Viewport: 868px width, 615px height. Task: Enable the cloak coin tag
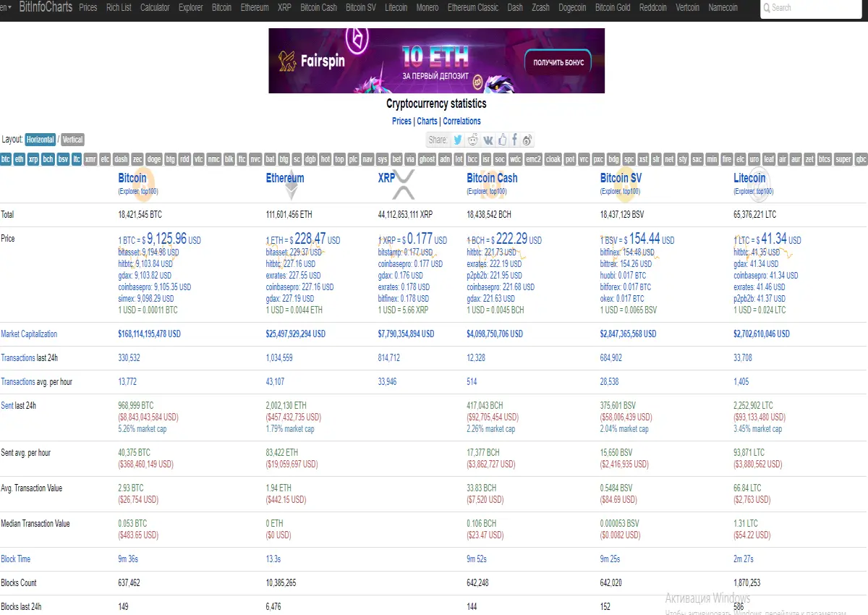553,159
